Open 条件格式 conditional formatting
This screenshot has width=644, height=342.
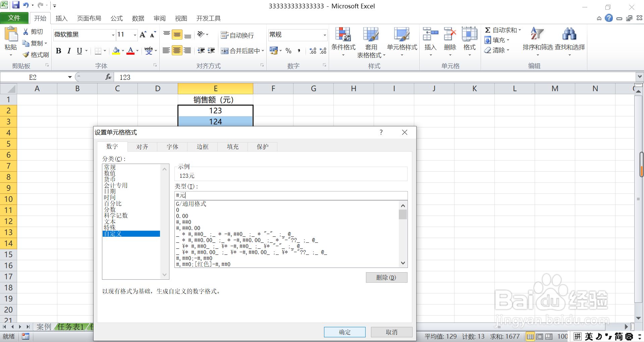pos(343,42)
